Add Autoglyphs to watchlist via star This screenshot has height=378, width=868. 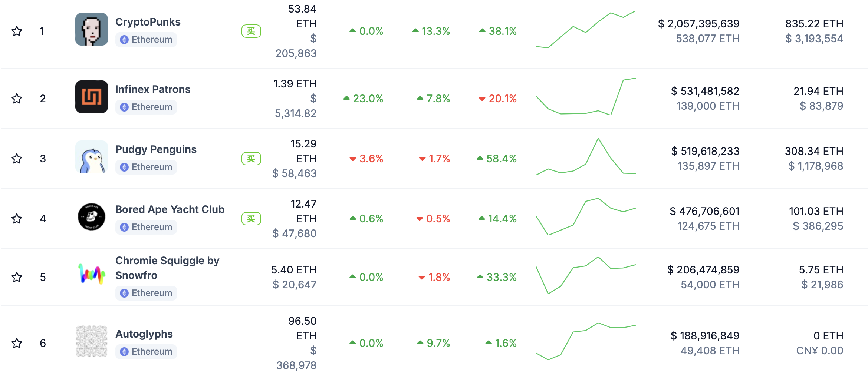click(x=17, y=343)
